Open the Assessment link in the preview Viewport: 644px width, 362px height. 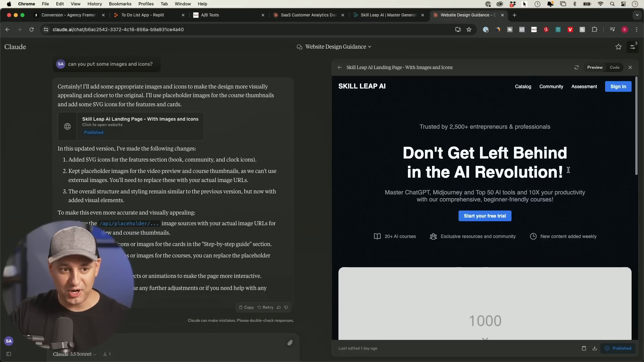584,86
